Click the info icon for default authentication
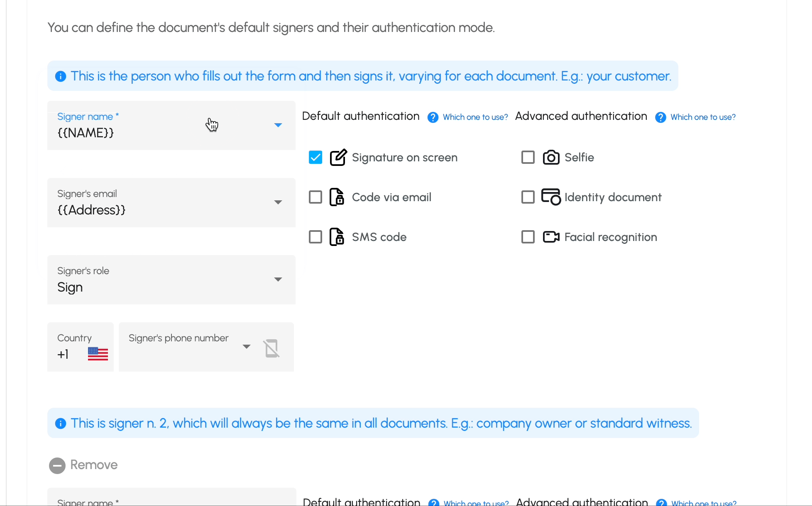 click(x=433, y=117)
